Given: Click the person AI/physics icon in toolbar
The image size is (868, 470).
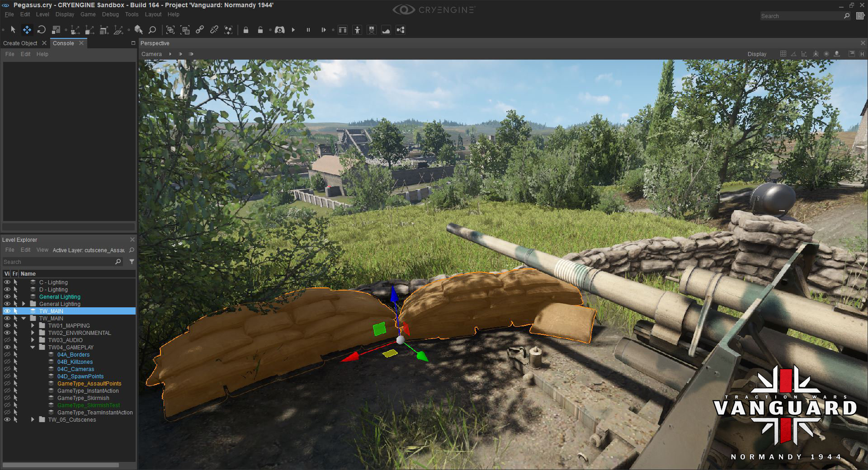Looking at the screenshot, I should click(x=357, y=30).
